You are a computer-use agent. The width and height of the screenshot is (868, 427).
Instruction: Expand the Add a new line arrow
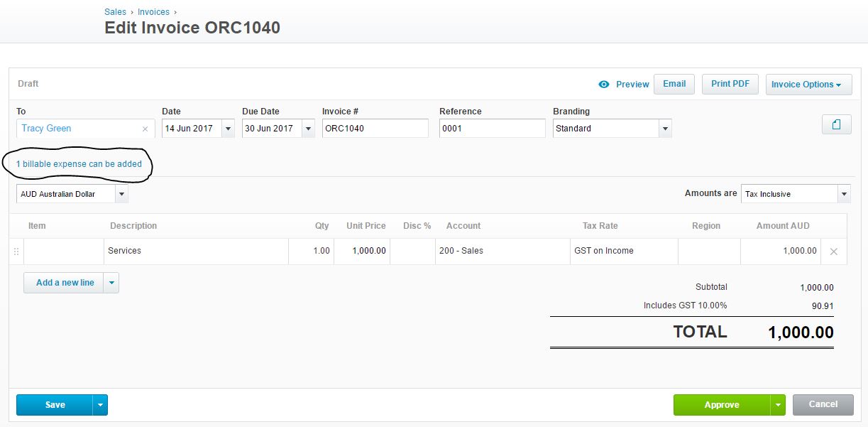click(111, 283)
